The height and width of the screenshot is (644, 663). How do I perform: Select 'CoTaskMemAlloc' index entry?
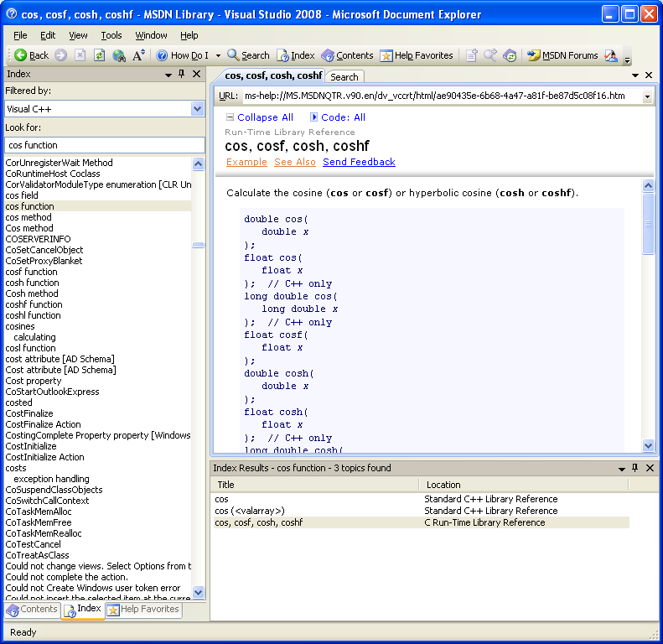pyautogui.click(x=39, y=512)
